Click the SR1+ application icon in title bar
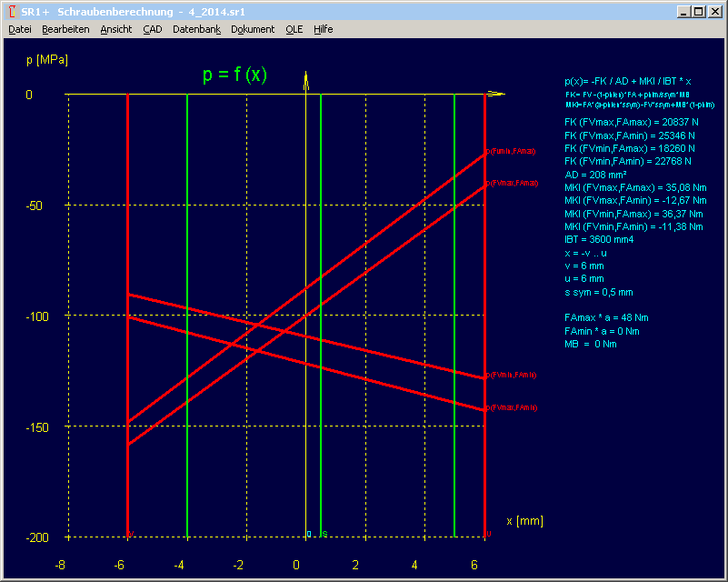The image size is (728, 582). click(x=10, y=11)
